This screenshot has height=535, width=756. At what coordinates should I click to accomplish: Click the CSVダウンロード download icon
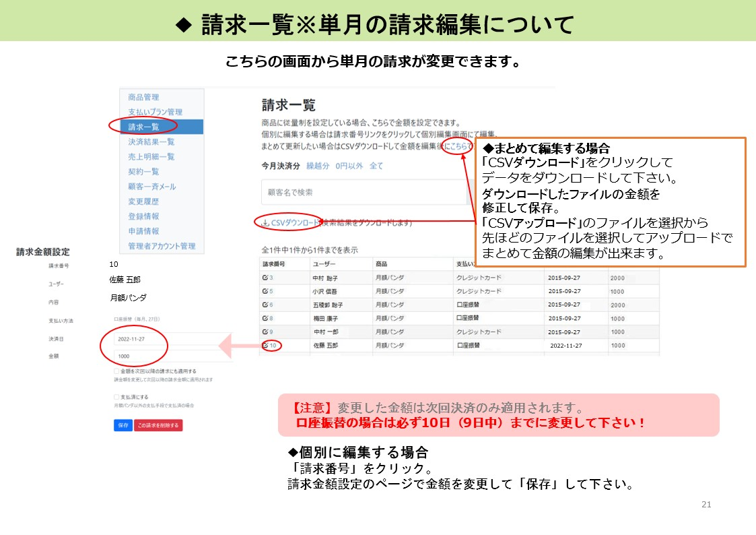[265, 223]
